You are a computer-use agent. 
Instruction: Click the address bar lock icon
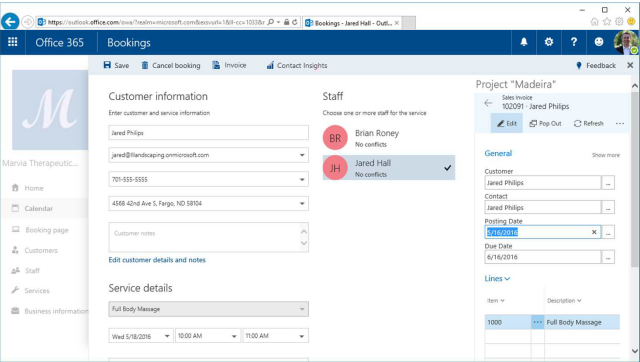pyautogui.click(x=287, y=22)
